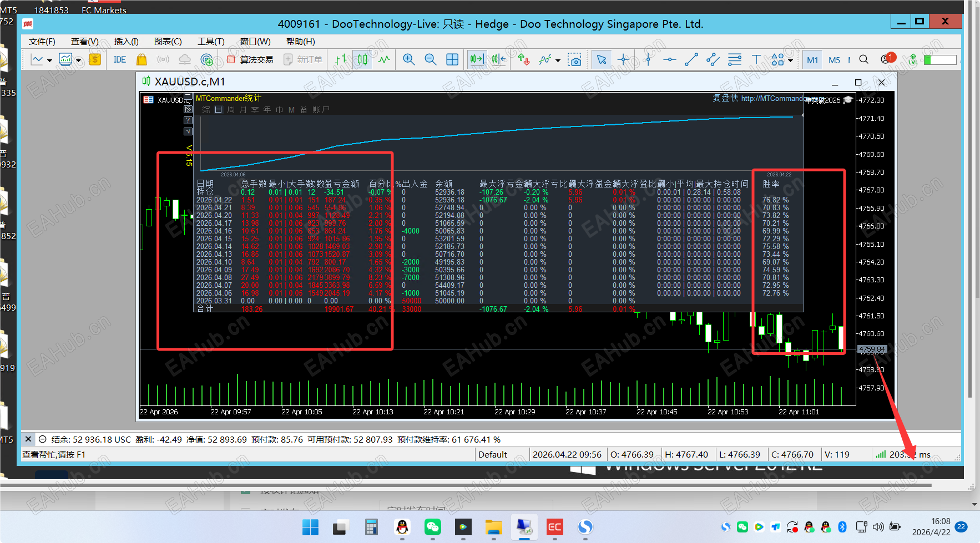Select the crosshair tool

tap(623, 59)
